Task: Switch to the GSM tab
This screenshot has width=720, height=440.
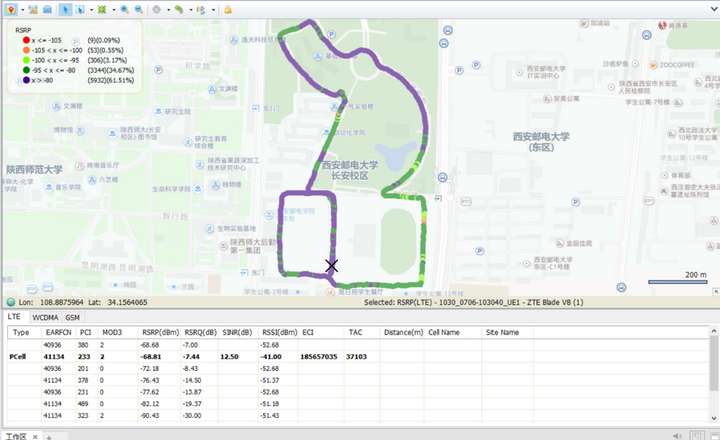Action: (73, 317)
